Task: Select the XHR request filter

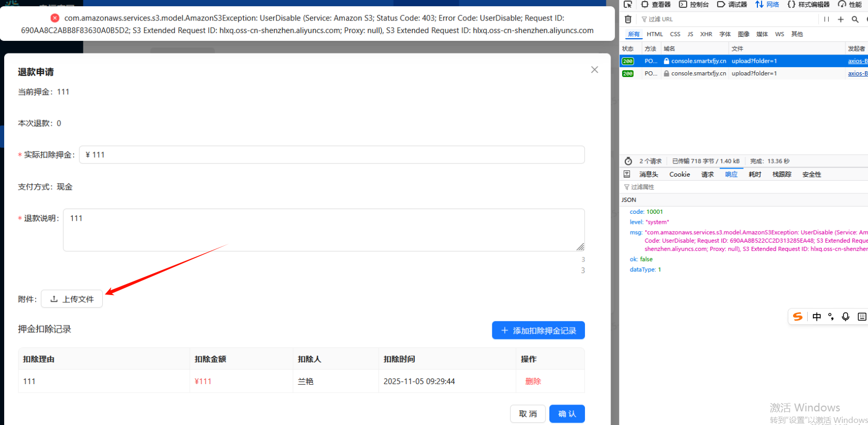Action: (706, 34)
